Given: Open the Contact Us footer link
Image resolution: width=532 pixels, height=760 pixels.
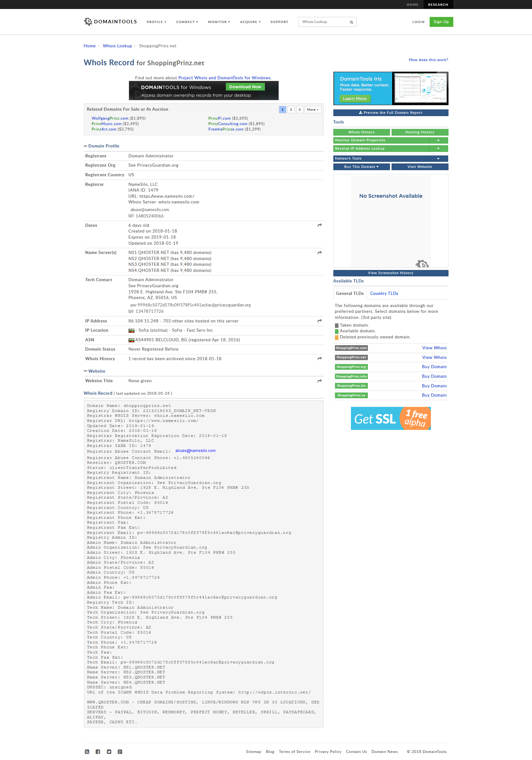Looking at the screenshot, I should pyautogui.click(x=356, y=752).
